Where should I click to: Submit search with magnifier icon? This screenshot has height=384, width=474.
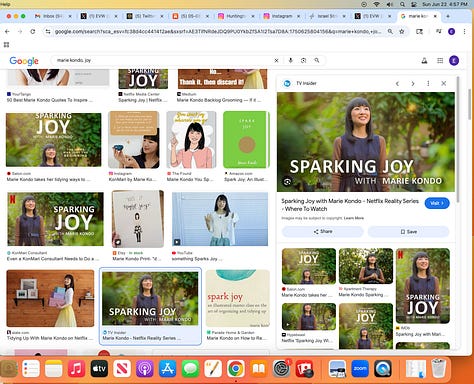click(x=317, y=60)
